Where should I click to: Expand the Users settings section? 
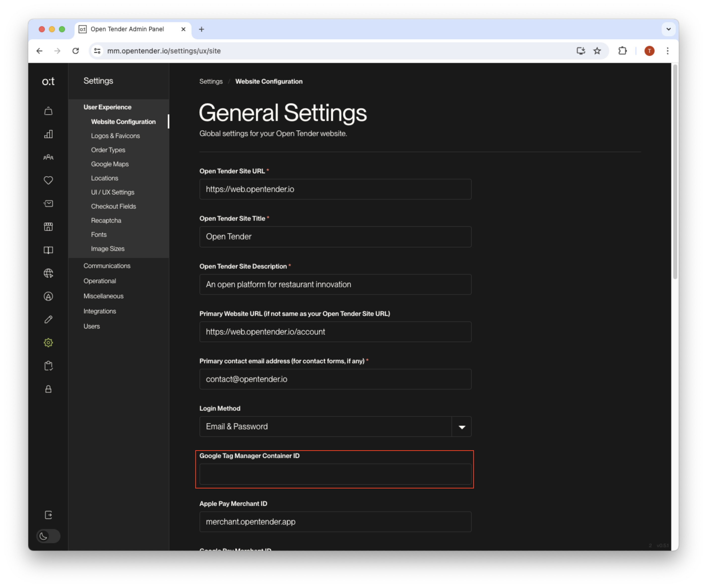[x=91, y=326]
